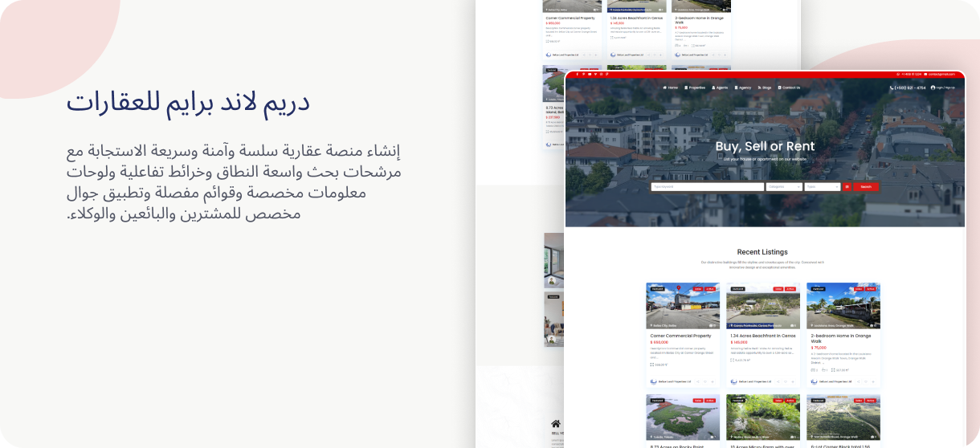Open the Properties menu item
This screenshot has height=448, width=980.
coord(695,88)
